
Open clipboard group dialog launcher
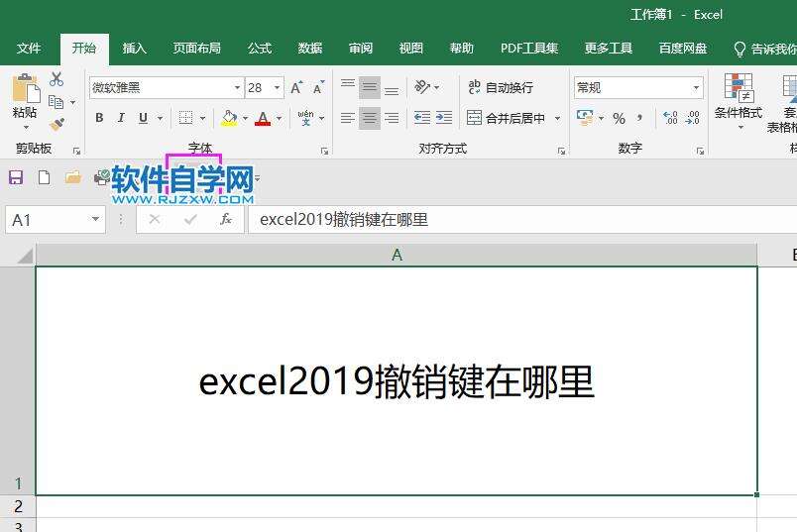tap(76, 151)
